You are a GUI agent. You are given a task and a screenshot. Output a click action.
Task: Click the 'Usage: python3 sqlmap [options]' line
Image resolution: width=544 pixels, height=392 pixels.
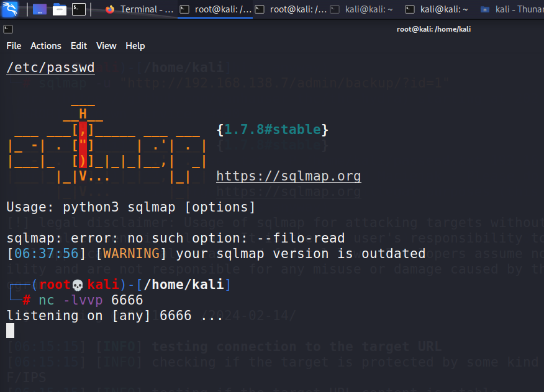[131, 207]
